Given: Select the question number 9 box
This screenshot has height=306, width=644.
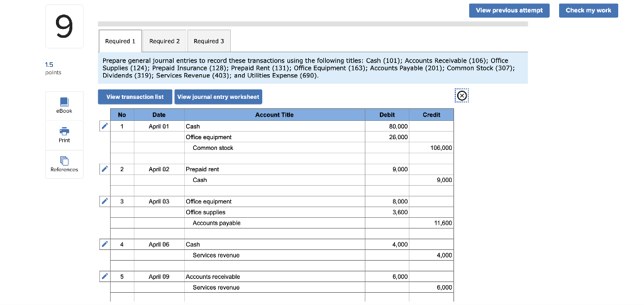Looking at the screenshot, I should tap(64, 26).
